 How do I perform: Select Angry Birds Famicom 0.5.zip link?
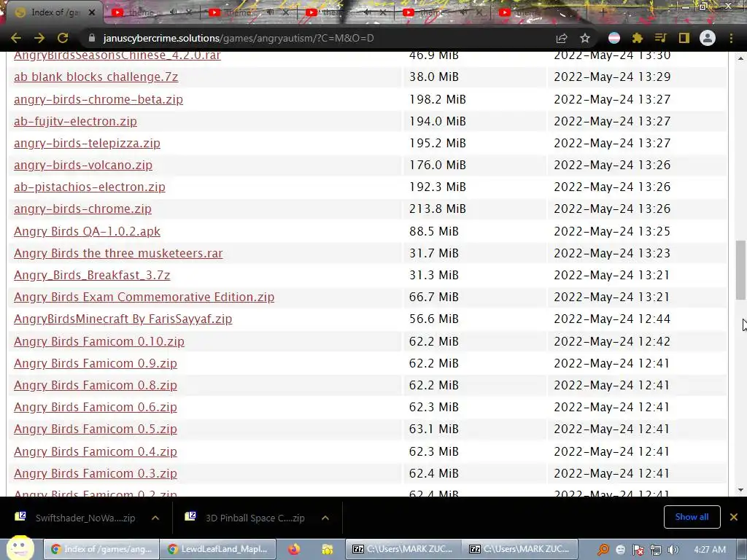(96, 429)
